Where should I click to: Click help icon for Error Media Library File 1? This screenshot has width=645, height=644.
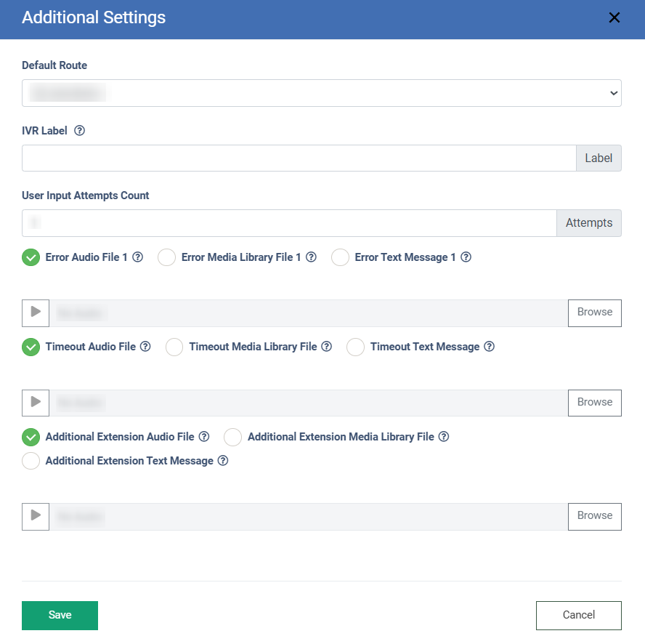click(311, 257)
